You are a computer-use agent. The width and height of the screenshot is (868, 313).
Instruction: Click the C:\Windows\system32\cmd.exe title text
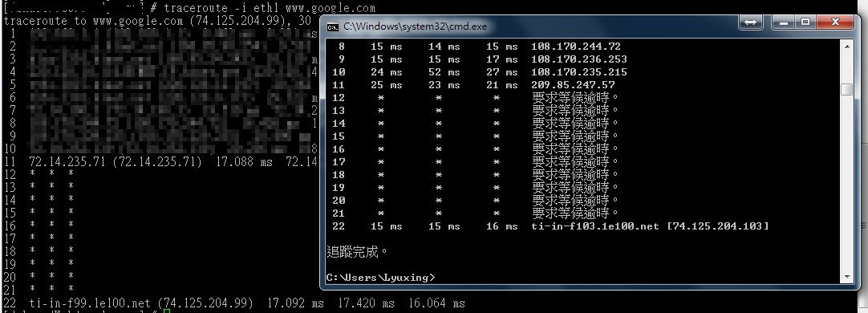coord(416,26)
